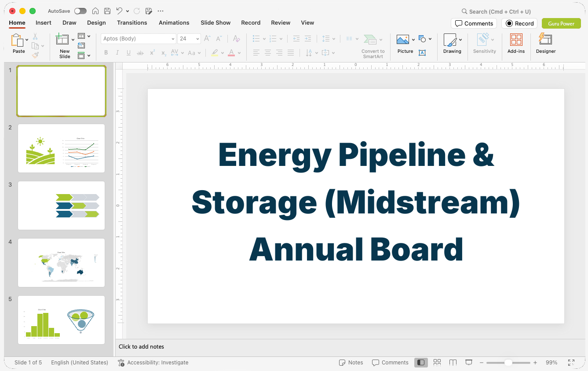This screenshot has height=371, width=588.
Task: Expand Undo history arrow
Action: coord(128,11)
